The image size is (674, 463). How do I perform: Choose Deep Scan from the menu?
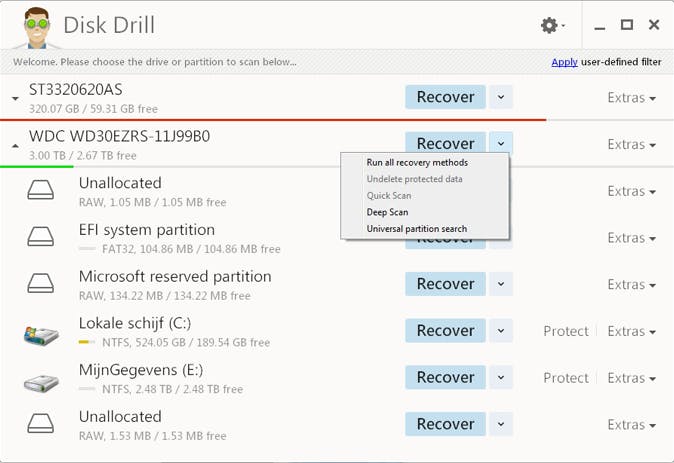pyautogui.click(x=425, y=212)
